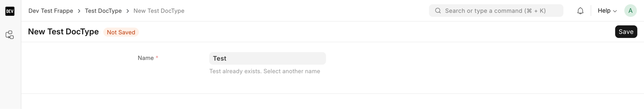Open notifications using the bell icon

tap(580, 11)
